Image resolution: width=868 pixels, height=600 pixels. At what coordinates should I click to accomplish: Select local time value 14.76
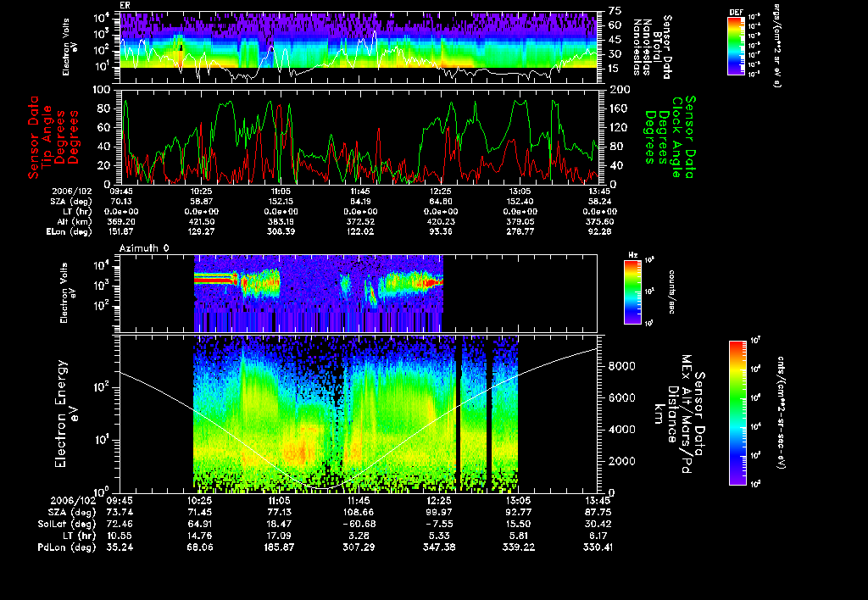(x=199, y=536)
